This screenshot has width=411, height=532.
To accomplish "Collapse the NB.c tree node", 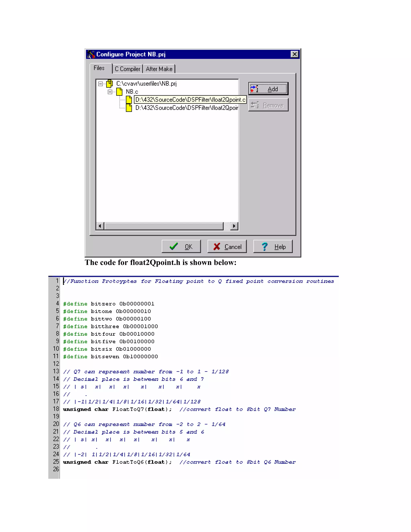I will pyautogui.click(x=110, y=92).
